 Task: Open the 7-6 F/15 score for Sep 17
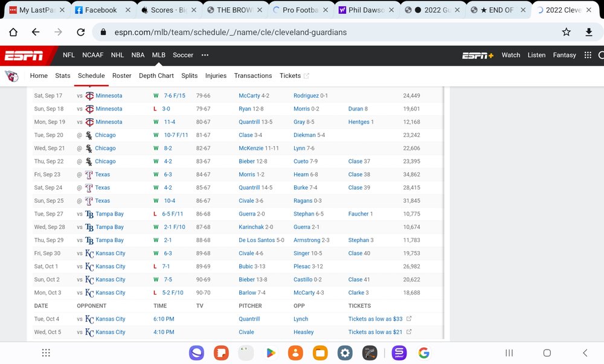(x=175, y=96)
